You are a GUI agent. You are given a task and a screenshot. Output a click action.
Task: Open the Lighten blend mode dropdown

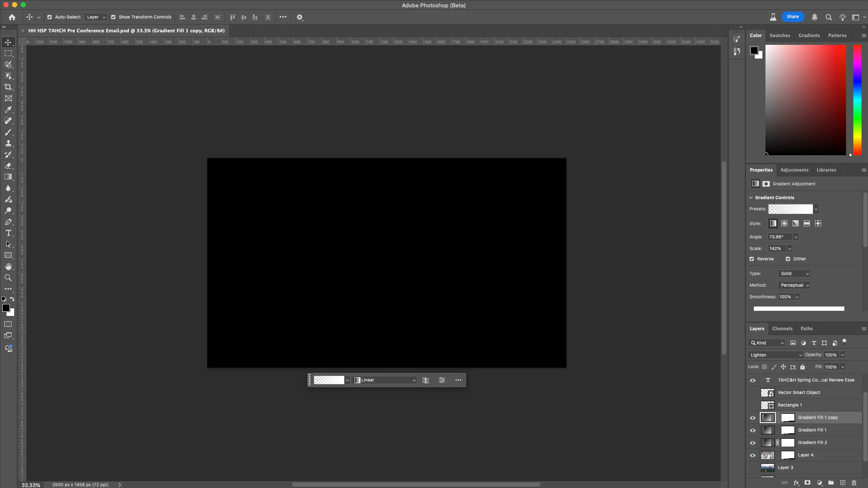click(x=775, y=355)
